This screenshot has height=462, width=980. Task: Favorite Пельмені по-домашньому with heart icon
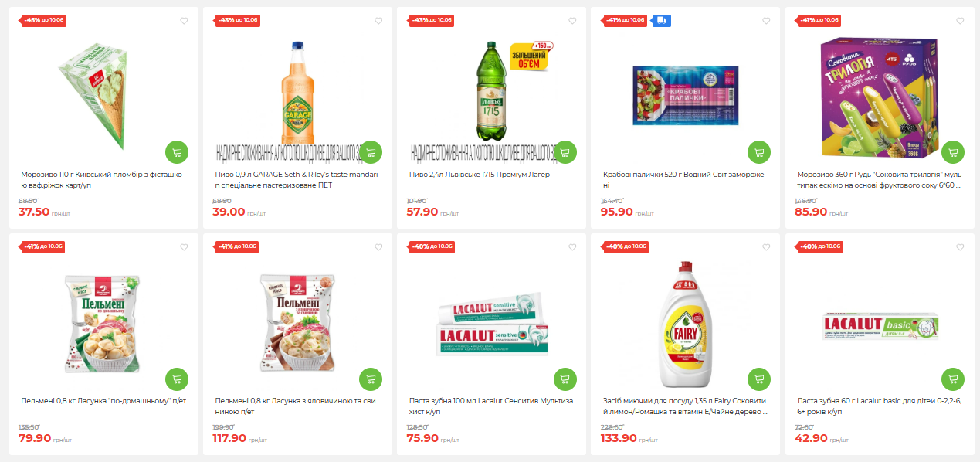[x=184, y=247]
